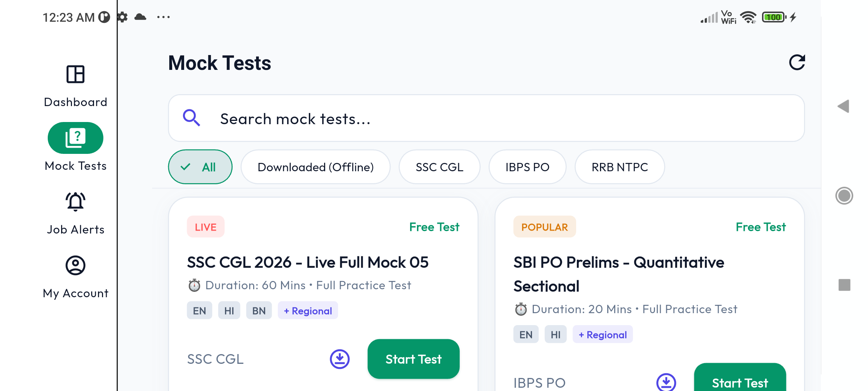Open the Dashboard navigation icon
Screen dimensions: 868x391
click(x=75, y=74)
